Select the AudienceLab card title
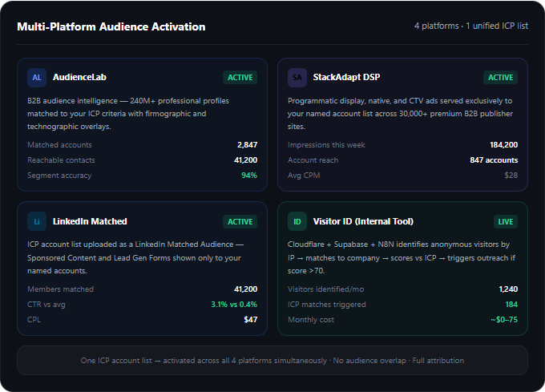Viewport: 545px width, 392px height. (x=79, y=77)
